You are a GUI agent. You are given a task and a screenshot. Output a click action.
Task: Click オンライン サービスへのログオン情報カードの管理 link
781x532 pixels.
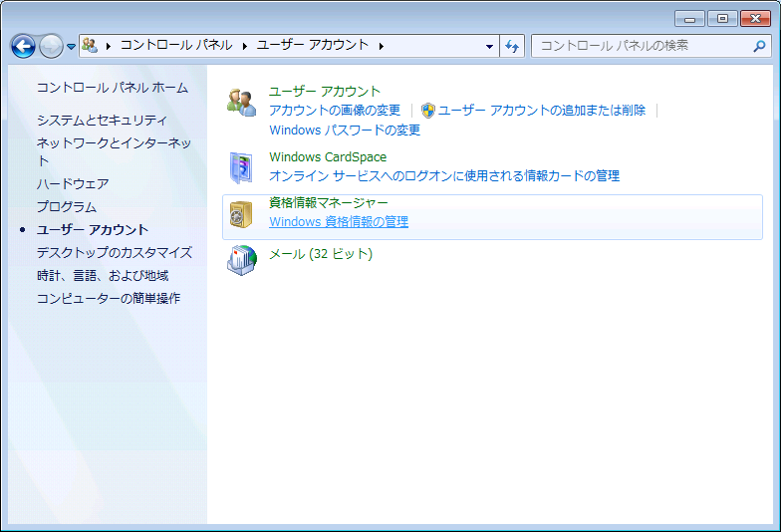[x=444, y=175]
